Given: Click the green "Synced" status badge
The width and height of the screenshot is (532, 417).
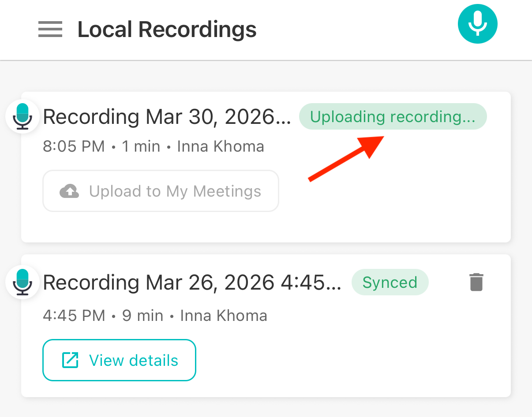Looking at the screenshot, I should click(390, 282).
